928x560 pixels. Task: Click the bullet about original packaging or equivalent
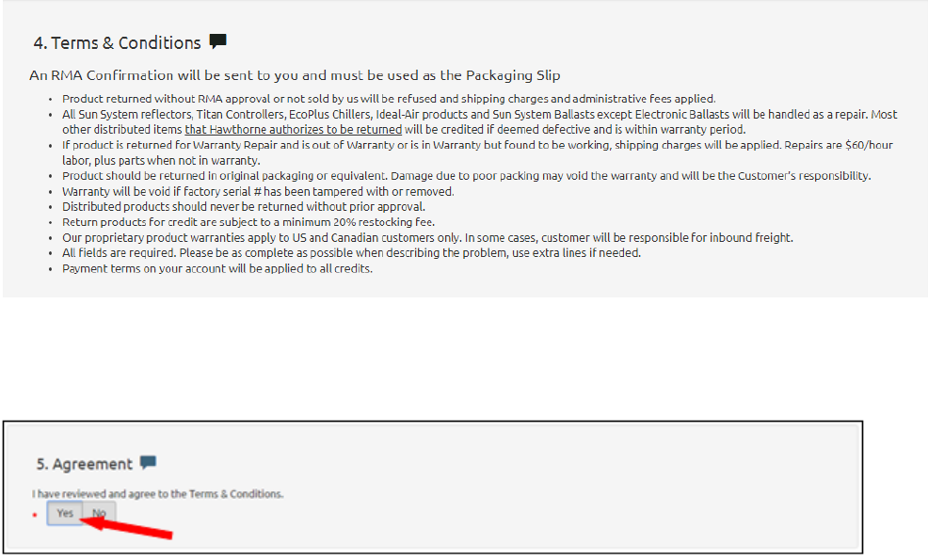click(x=467, y=176)
